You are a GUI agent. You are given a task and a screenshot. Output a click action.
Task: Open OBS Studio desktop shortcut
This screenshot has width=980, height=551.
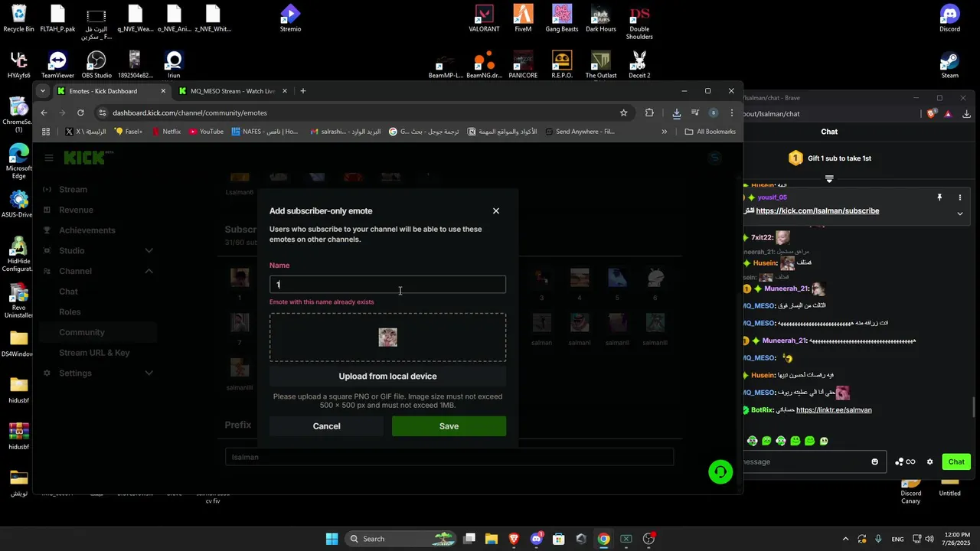[x=96, y=65]
